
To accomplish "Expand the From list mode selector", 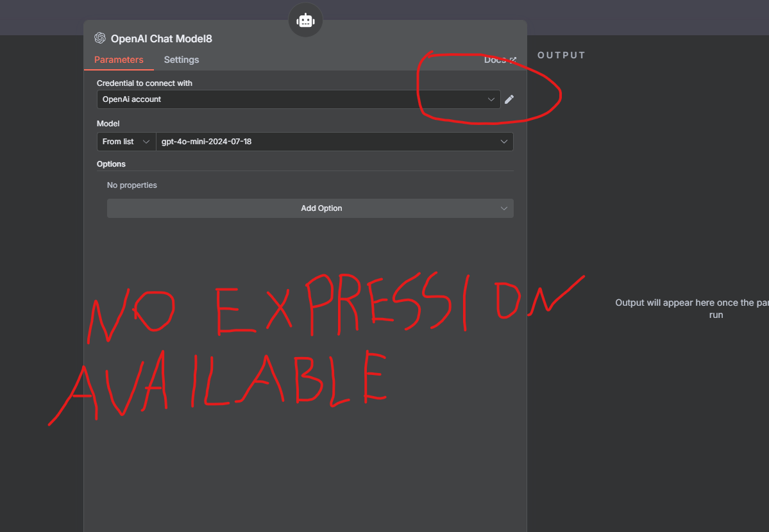I will [126, 142].
